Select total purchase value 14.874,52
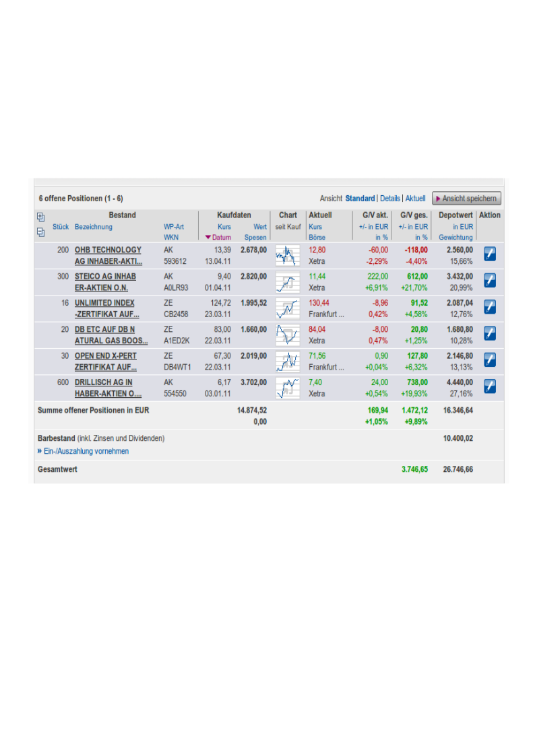 coord(252,410)
